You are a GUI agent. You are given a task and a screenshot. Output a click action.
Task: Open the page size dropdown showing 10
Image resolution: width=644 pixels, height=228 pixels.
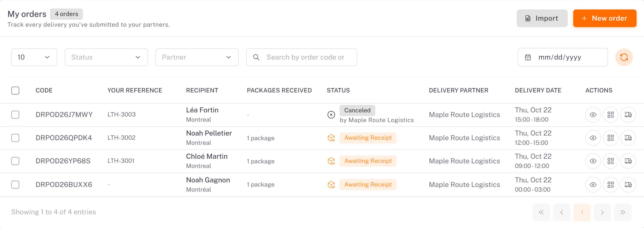[x=34, y=57]
